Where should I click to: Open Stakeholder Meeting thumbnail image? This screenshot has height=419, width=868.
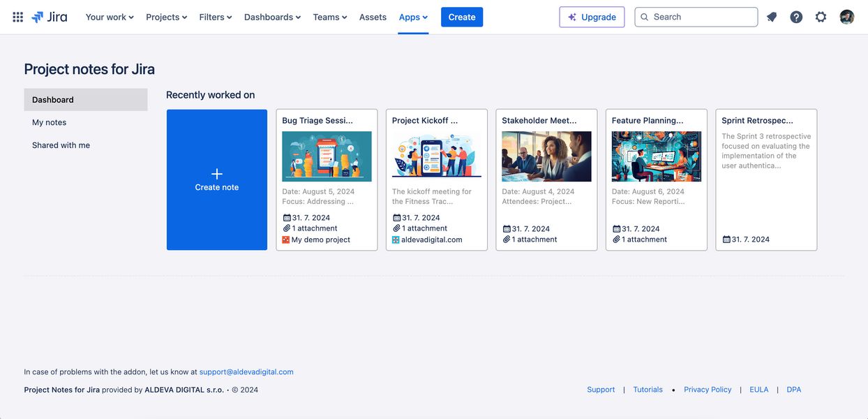pos(546,156)
